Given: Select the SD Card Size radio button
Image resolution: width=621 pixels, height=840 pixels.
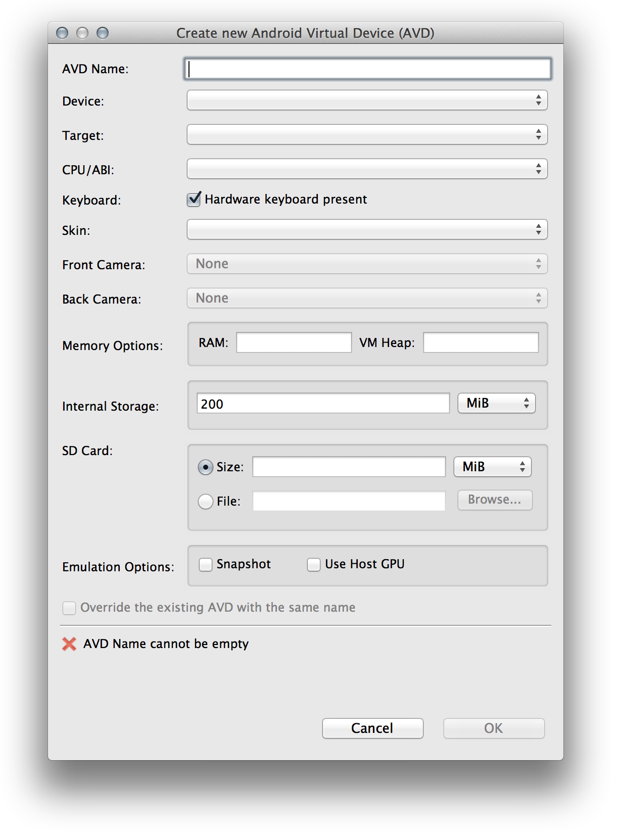Looking at the screenshot, I should pos(205,467).
